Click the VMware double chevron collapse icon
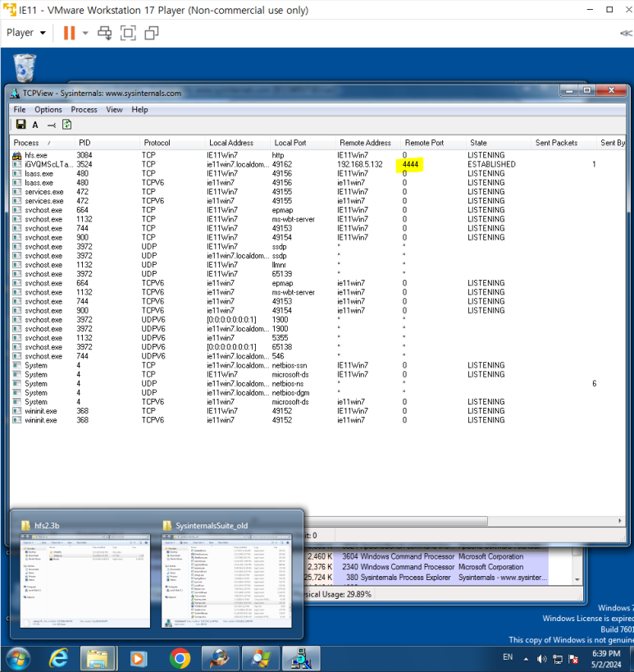 tap(626, 33)
